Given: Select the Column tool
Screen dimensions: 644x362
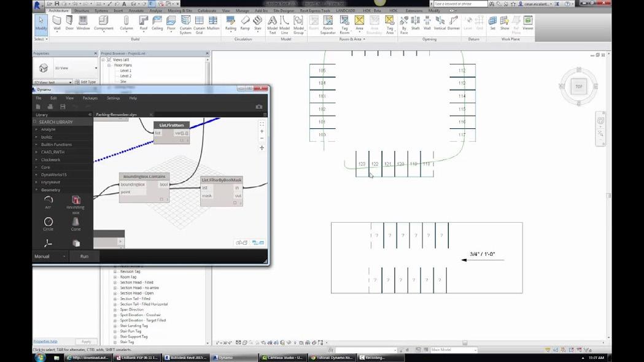Looking at the screenshot, I should tap(126, 24).
